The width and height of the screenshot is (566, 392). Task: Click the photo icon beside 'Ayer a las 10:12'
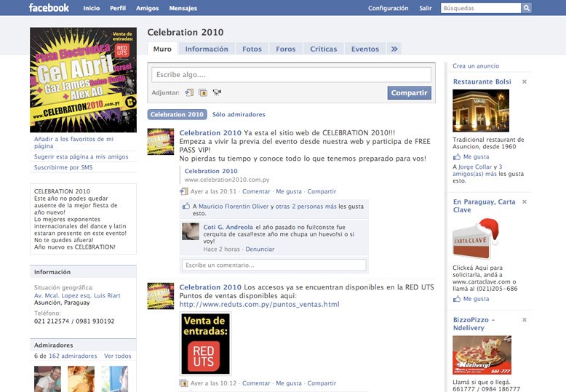click(x=184, y=383)
